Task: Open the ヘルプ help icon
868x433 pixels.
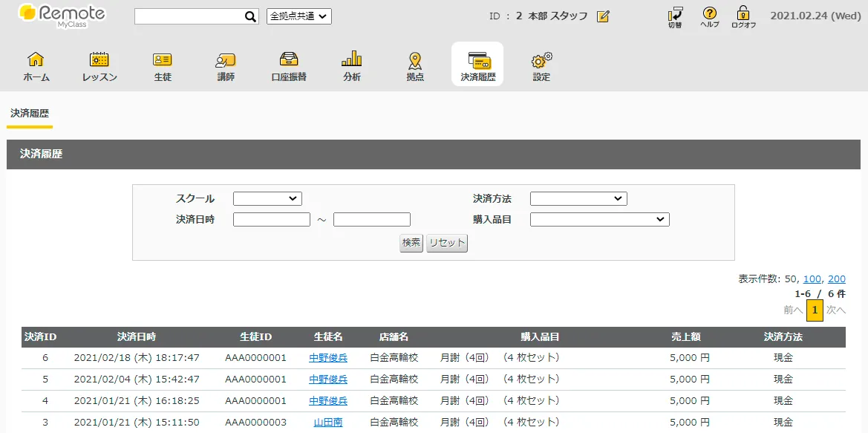Action: click(709, 17)
